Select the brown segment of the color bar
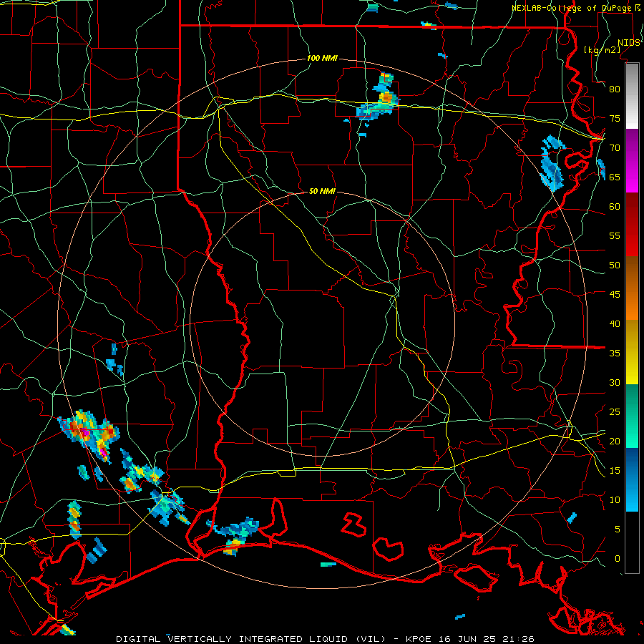This screenshot has height=644, width=644. tap(632, 273)
